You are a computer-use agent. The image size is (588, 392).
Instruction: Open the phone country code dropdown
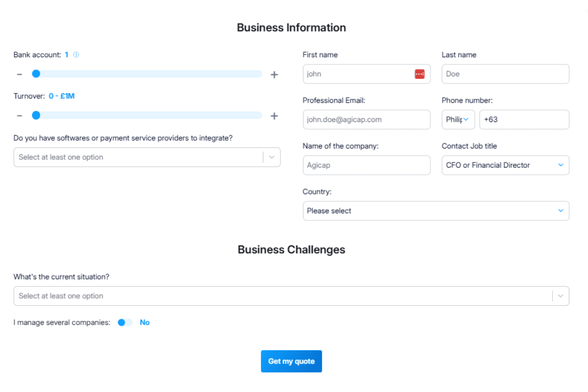pyautogui.click(x=458, y=120)
